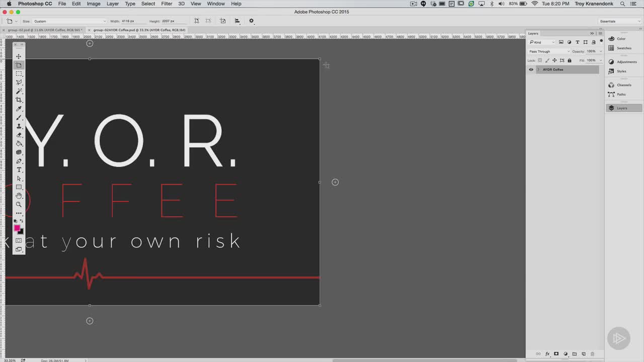Toggle the pixel layers filter
Viewport: 644px width, 362px height.
click(561, 42)
